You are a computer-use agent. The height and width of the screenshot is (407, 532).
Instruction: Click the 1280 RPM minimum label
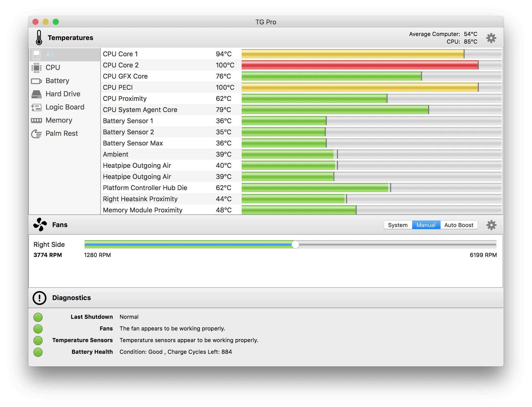pyautogui.click(x=98, y=255)
